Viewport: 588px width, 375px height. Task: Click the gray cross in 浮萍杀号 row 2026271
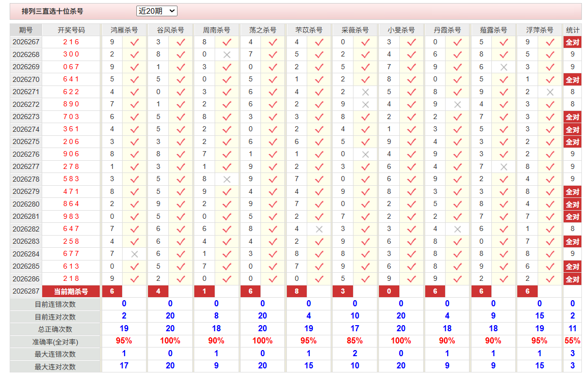(x=550, y=92)
